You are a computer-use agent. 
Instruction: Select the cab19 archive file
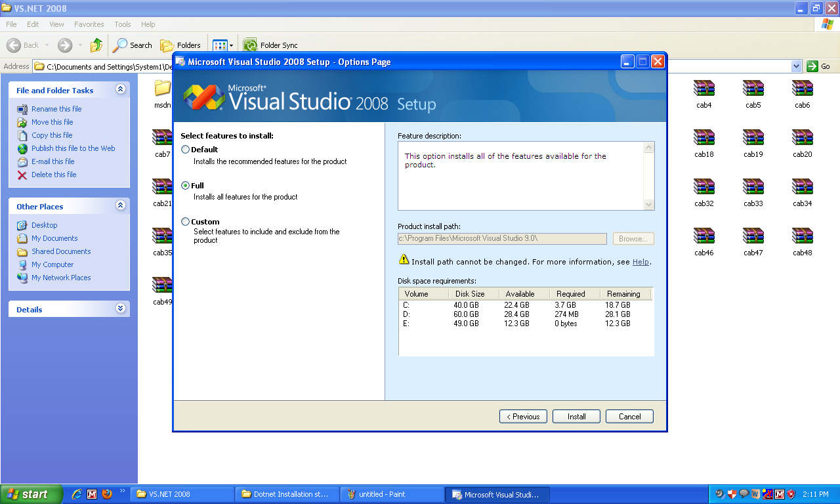(x=753, y=144)
